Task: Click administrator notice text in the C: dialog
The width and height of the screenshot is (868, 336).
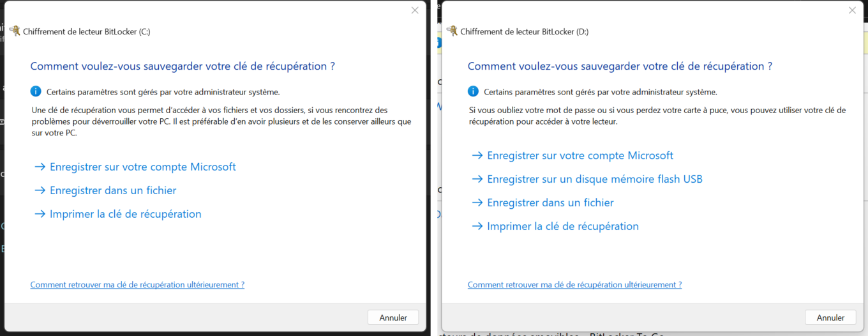Action: pos(163,92)
